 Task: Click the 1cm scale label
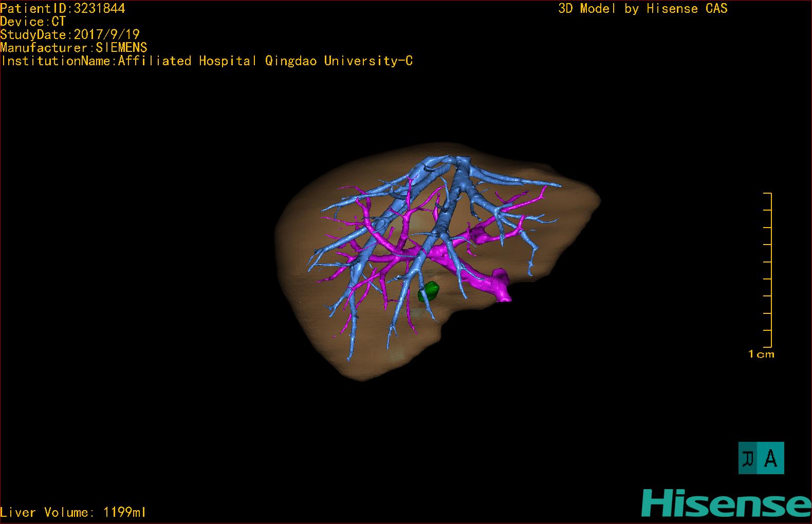click(761, 354)
